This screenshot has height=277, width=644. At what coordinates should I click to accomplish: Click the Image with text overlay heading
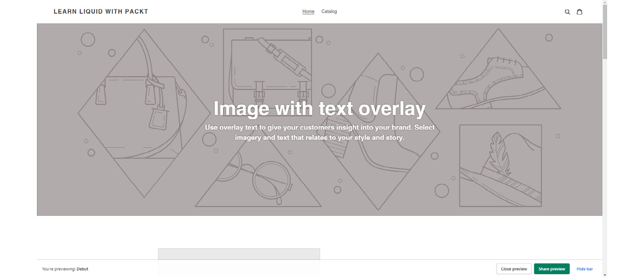(x=319, y=108)
